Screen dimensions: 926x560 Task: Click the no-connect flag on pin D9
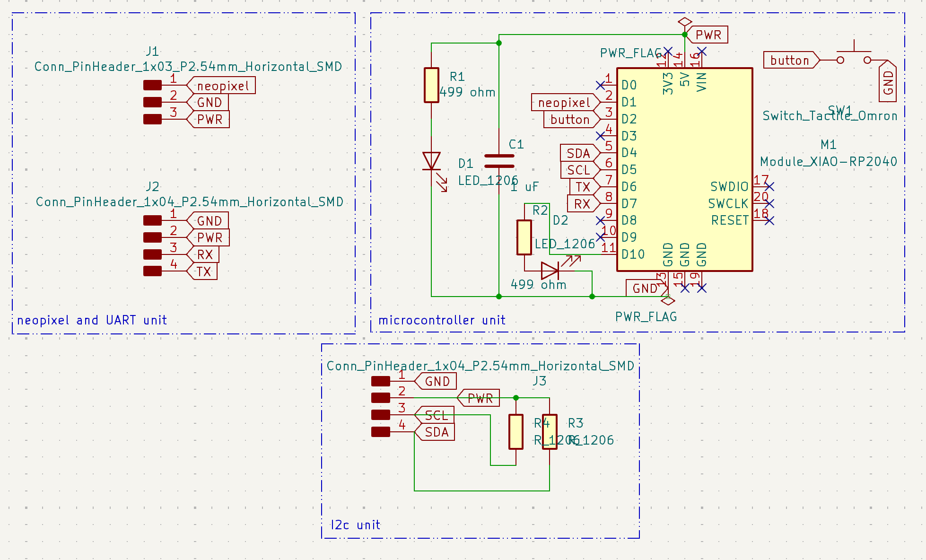pyautogui.click(x=600, y=237)
